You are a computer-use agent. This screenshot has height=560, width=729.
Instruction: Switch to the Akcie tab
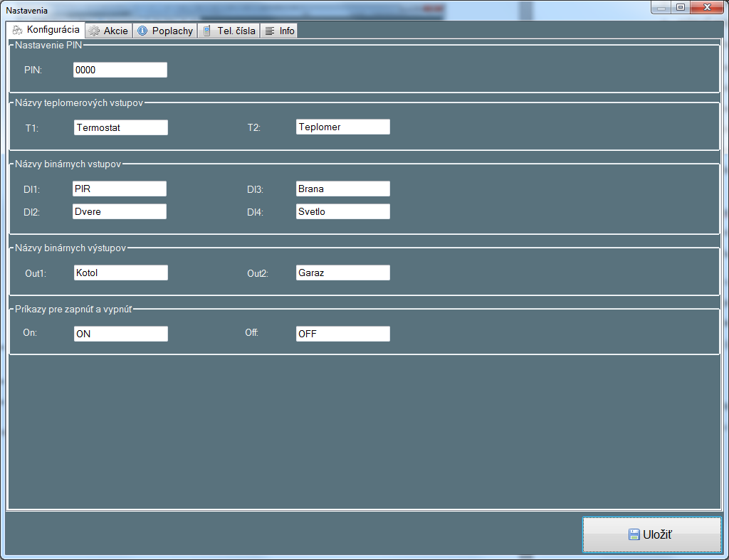pos(109,31)
